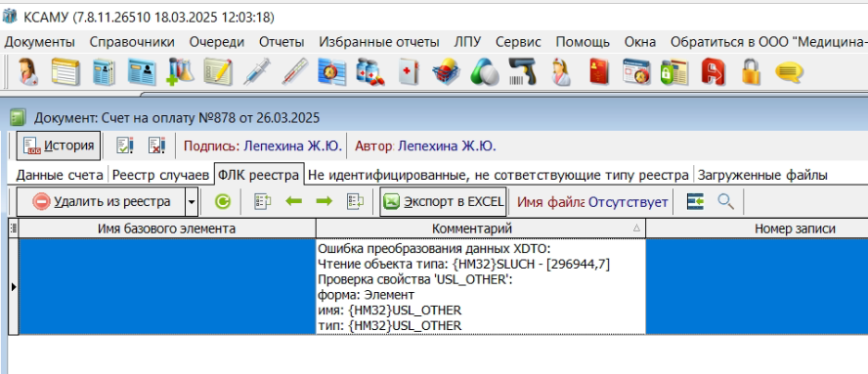Click the barcode scanner icon
868x374 pixels.
point(523,72)
